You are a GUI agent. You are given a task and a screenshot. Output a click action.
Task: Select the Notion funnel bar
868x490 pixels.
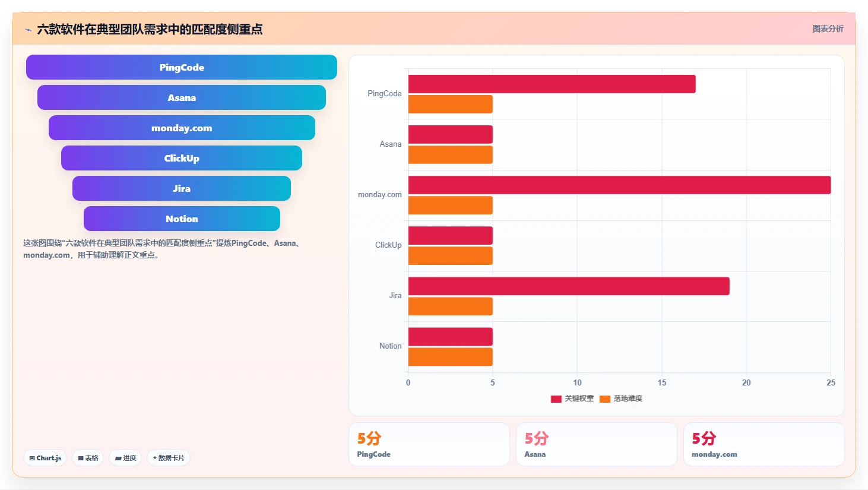(x=182, y=219)
